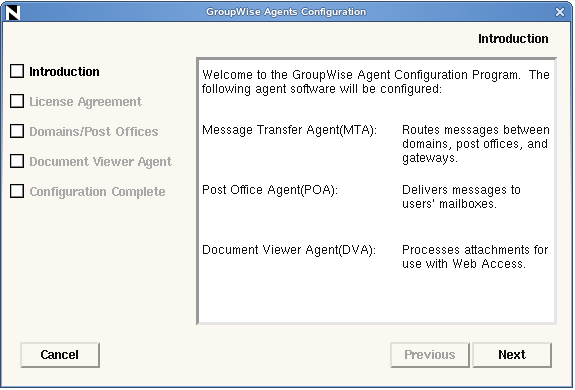Click the GroupWise Agents Configuration title bar
This screenshot has height=390, width=575.
(286, 12)
